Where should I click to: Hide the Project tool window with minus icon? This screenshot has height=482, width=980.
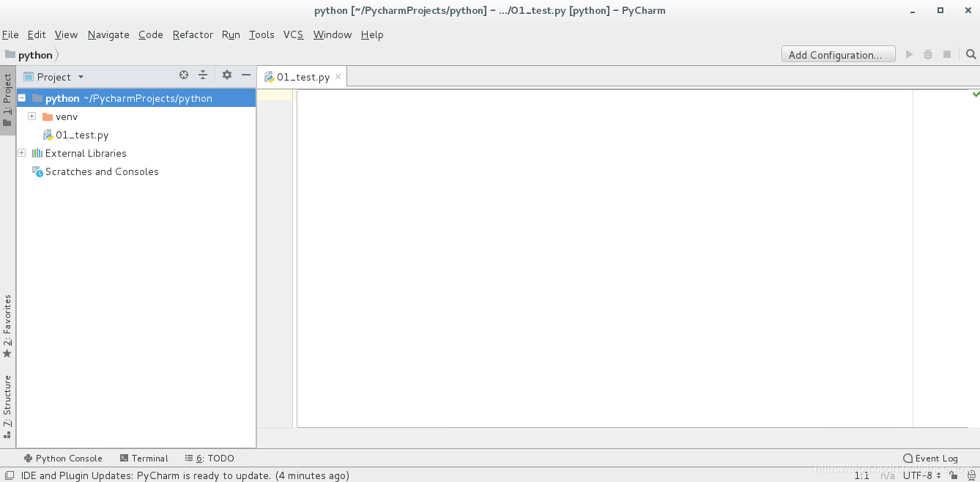click(246, 75)
